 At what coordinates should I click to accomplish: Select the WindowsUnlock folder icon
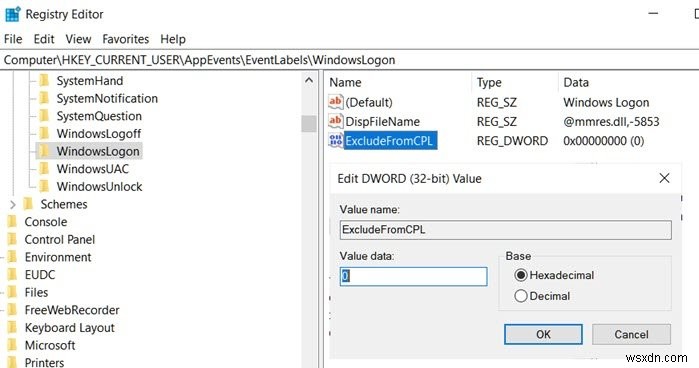[44, 186]
